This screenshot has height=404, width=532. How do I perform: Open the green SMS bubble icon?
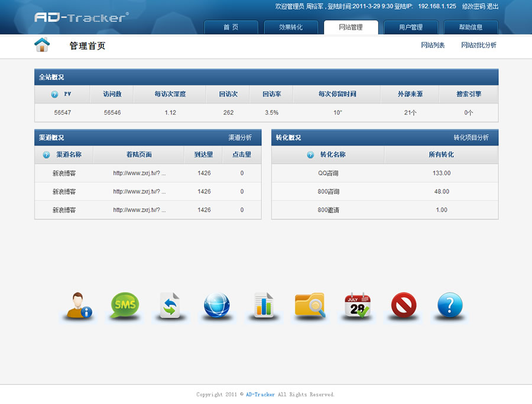point(125,305)
